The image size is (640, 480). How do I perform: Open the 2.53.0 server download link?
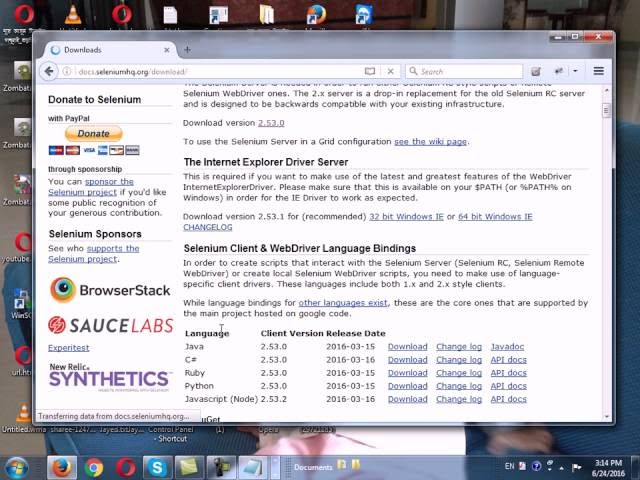coord(271,123)
